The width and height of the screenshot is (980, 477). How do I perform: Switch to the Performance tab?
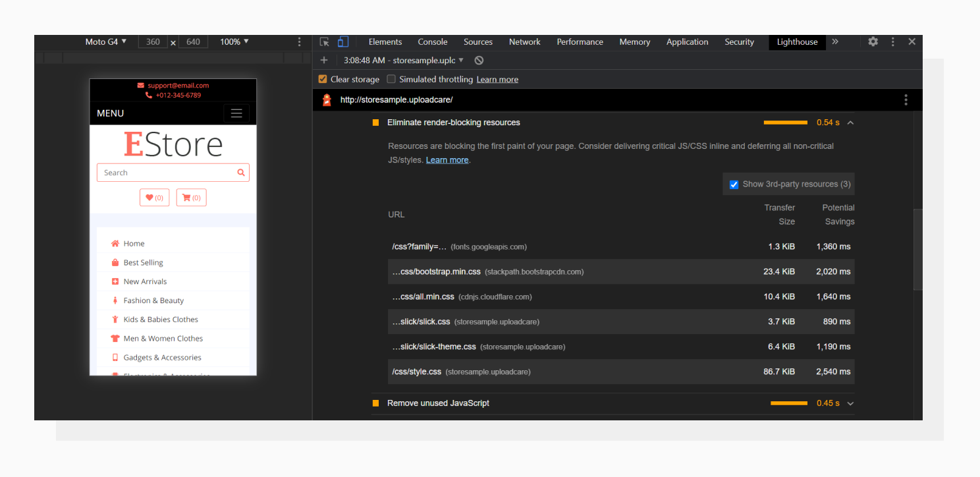coord(580,42)
